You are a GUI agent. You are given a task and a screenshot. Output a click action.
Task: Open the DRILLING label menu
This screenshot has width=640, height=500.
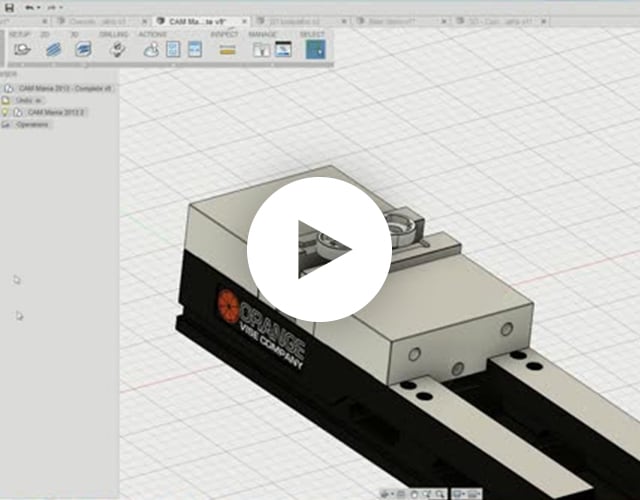pos(113,34)
